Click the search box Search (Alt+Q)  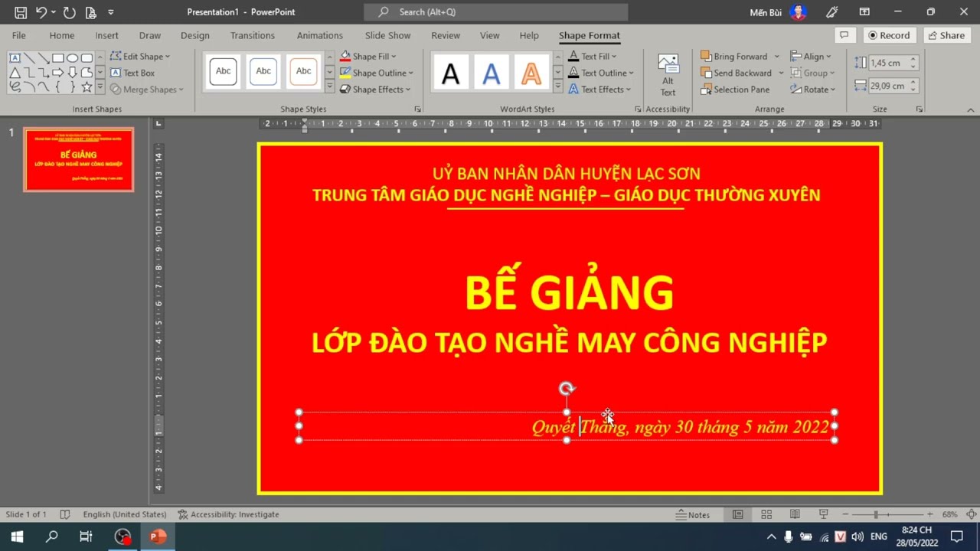point(495,12)
